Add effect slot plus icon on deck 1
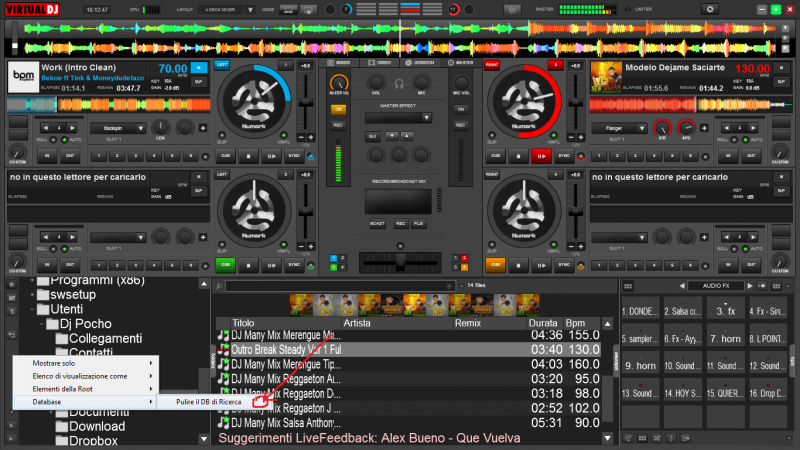This screenshot has height=450, width=800. 203,128
